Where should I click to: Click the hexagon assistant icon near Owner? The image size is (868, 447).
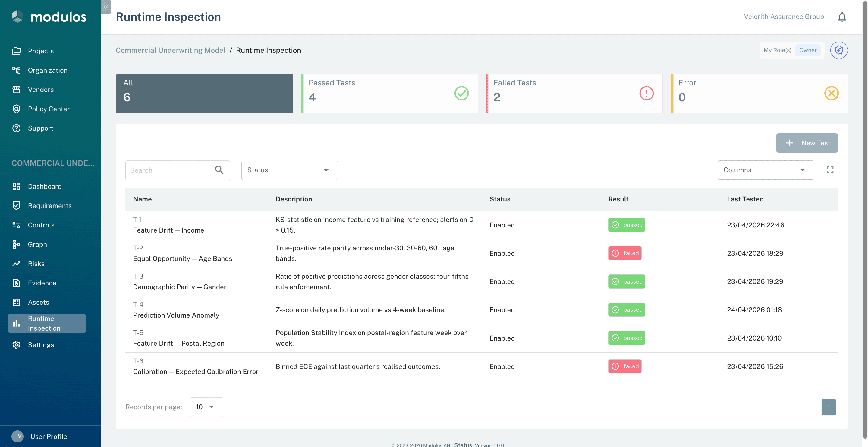(x=839, y=50)
